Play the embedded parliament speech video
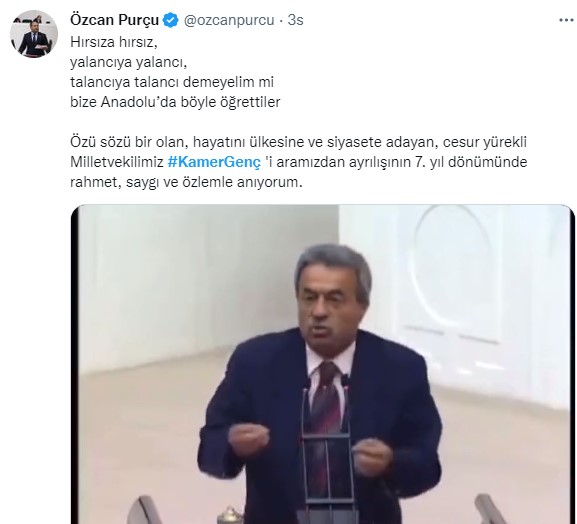577x524 pixels. coord(323,364)
